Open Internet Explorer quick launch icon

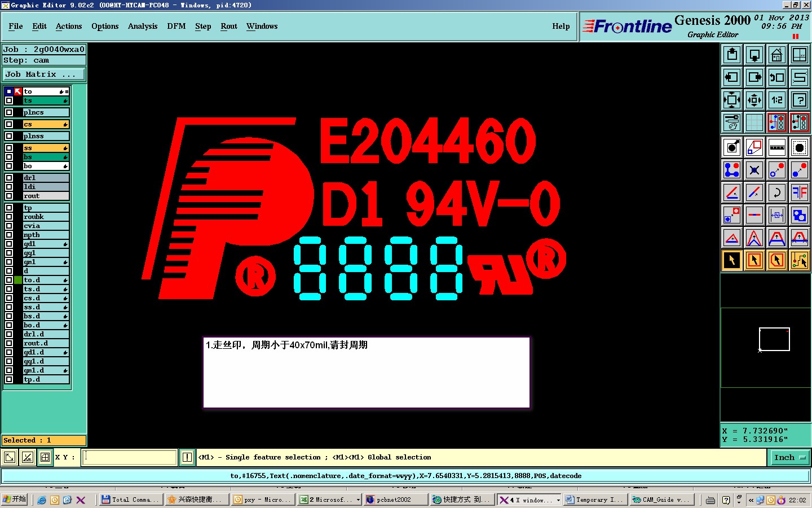[x=42, y=500]
